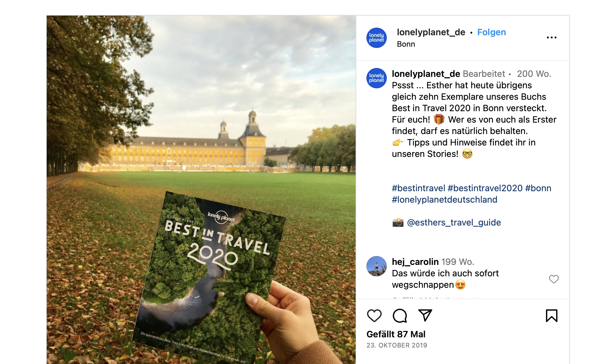This screenshot has height=364, width=607.
Task: Open the #bestintravel2020 hashtag
Action: click(x=485, y=188)
